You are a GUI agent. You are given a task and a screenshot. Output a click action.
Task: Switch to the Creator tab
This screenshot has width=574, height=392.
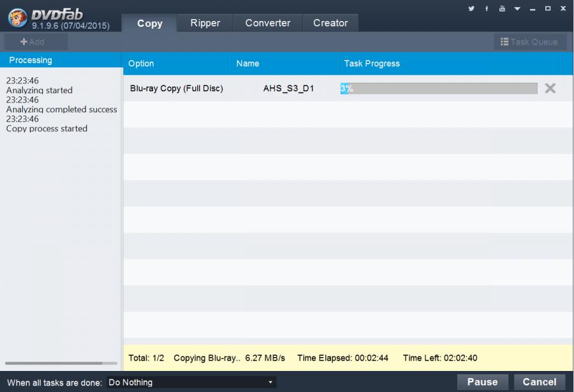coord(330,23)
